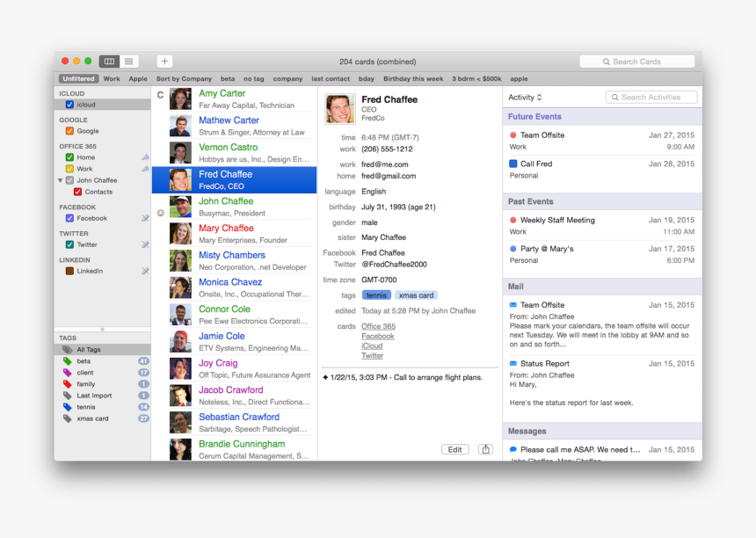Screen dimensions: 756x538
Task: Toggle the icloud account checkbox
Action: point(69,105)
